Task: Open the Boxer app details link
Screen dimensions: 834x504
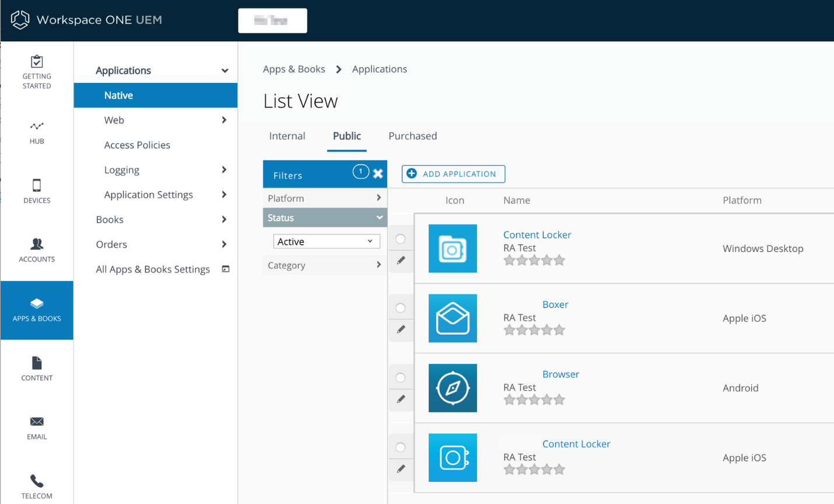Action: 555,304
